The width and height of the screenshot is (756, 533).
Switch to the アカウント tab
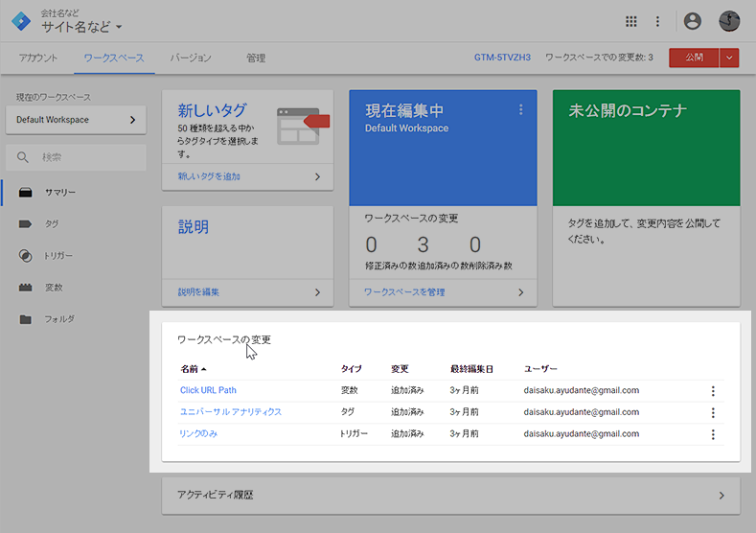point(38,58)
